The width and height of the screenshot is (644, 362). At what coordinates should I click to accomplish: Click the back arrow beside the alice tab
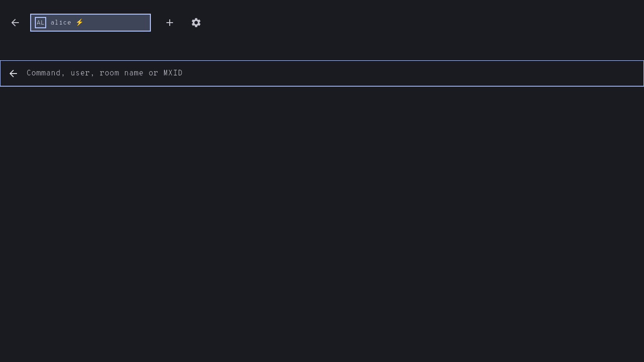[15, 23]
